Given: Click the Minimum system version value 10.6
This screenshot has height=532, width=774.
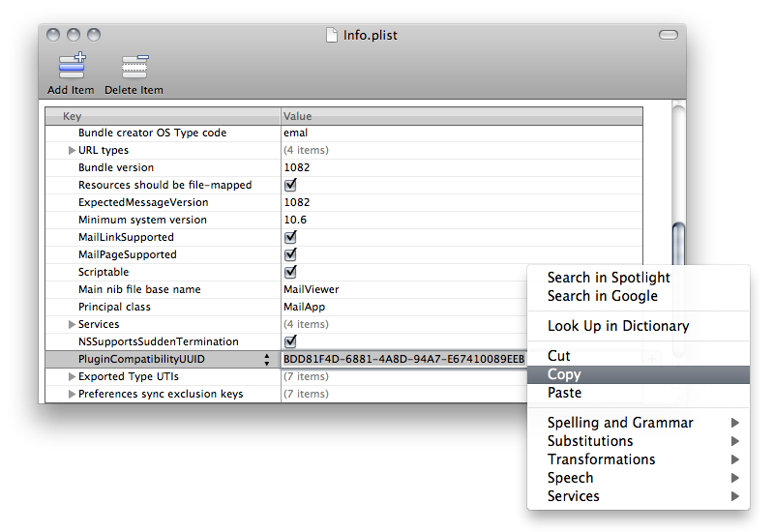Looking at the screenshot, I should coord(295,220).
